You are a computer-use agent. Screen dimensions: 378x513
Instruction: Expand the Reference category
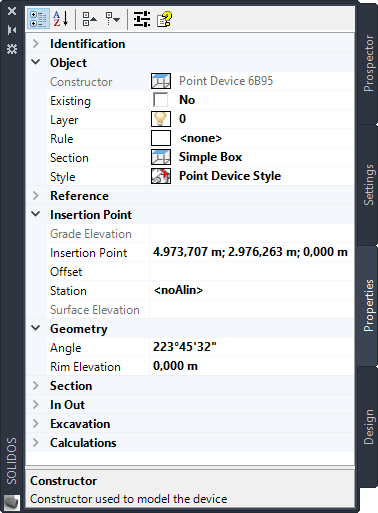click(x=36, y=195)
